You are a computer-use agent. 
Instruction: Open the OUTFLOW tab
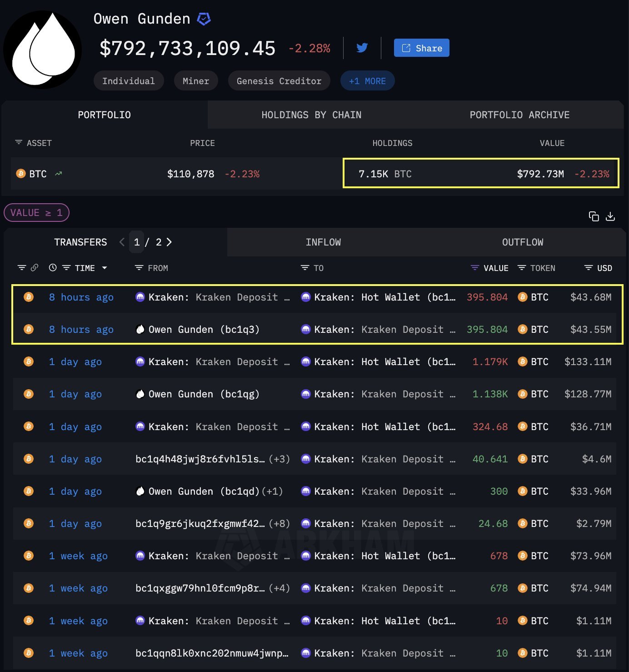(x=522, y=242)
